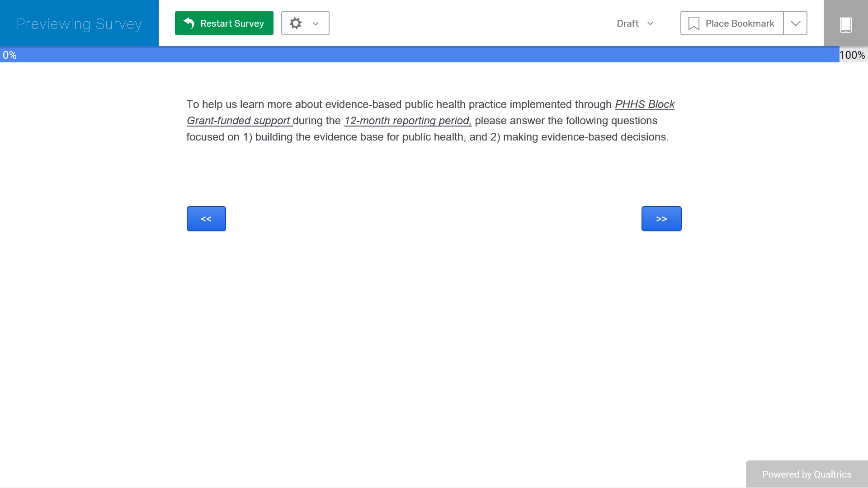Click the Place Bookmark label
Image resolution: width=868 pixels, height=488 pixels.
pyautogui.click(x=740, y=23)
